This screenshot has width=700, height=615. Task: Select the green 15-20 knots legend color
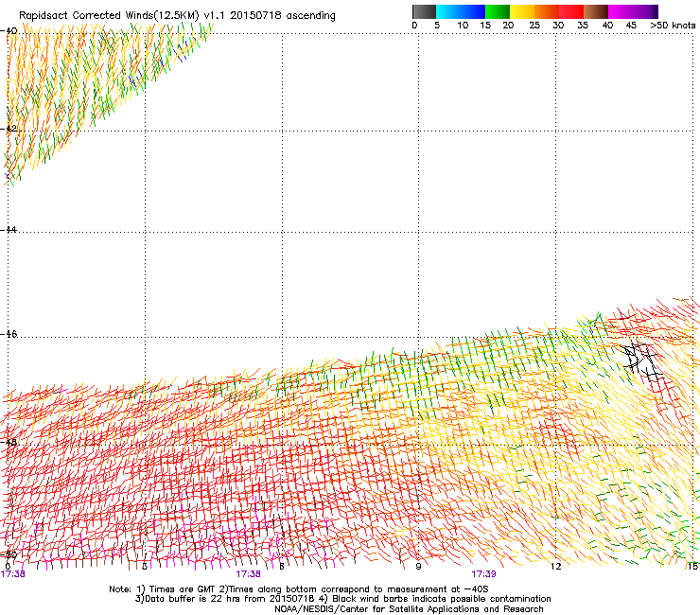(x=498, y=11)
